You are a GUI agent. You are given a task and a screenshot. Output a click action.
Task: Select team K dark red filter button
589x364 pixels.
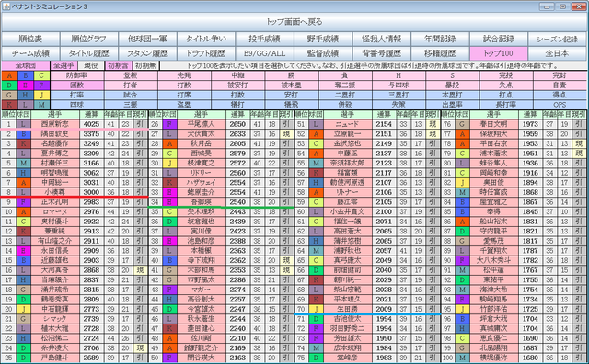click(9, 105)
